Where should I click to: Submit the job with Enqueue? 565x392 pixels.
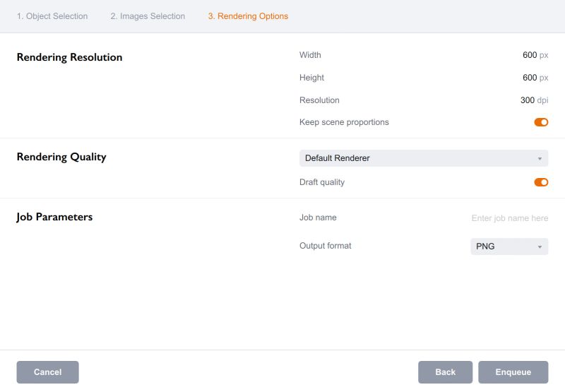click(513, 372)
